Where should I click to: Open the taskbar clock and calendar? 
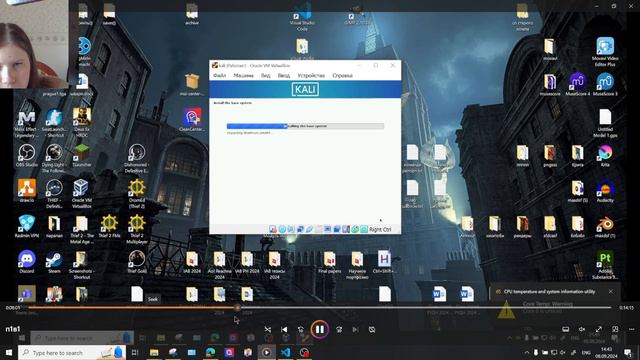(x=607, y=352)
